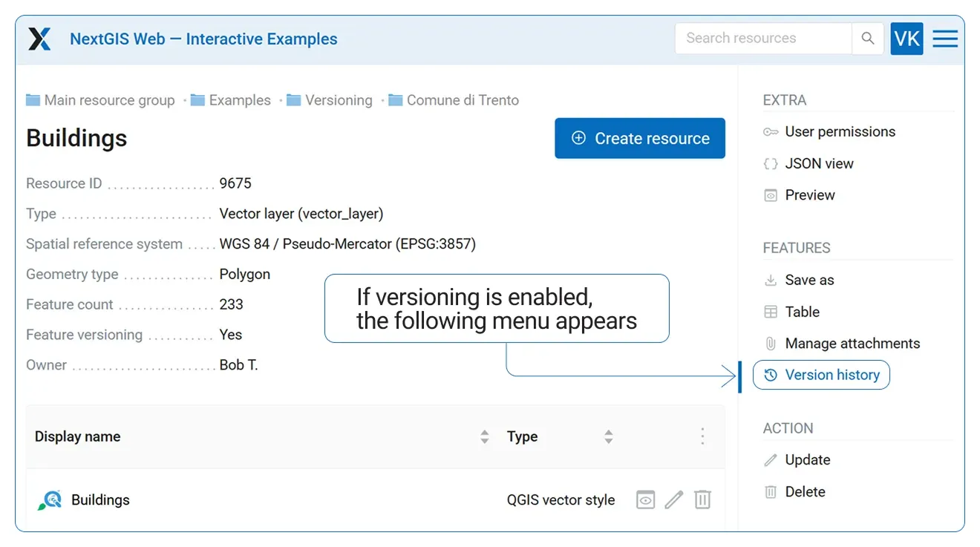Image resolution: width=980 pixels, height=547 pixels.
Task: Preview the Buildings style row
Action: (x=645, y=500)
